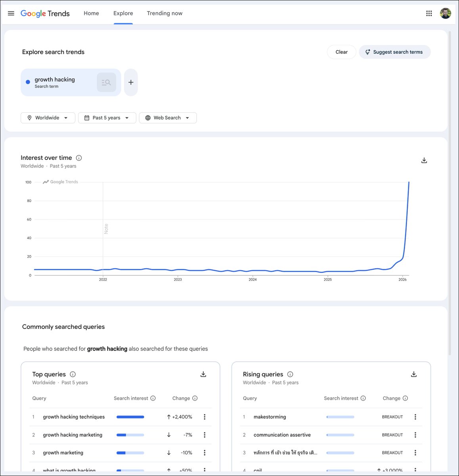Image resolution: width=459 pixels, height=476 pixels.
Task: Show Top queries Change info icon
Action: click(x=195, y=398)
